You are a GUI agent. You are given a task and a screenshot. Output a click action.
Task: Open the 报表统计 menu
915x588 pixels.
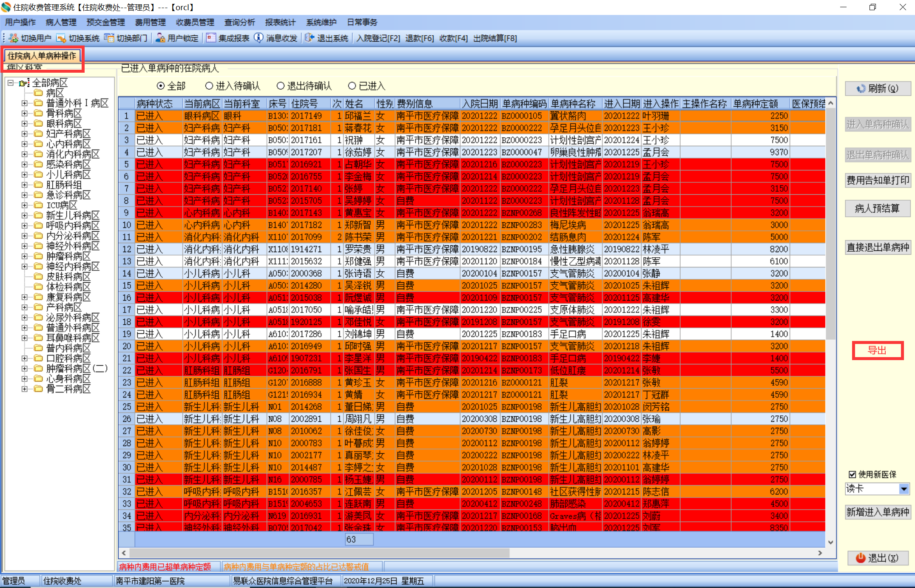tap(280, 22)
